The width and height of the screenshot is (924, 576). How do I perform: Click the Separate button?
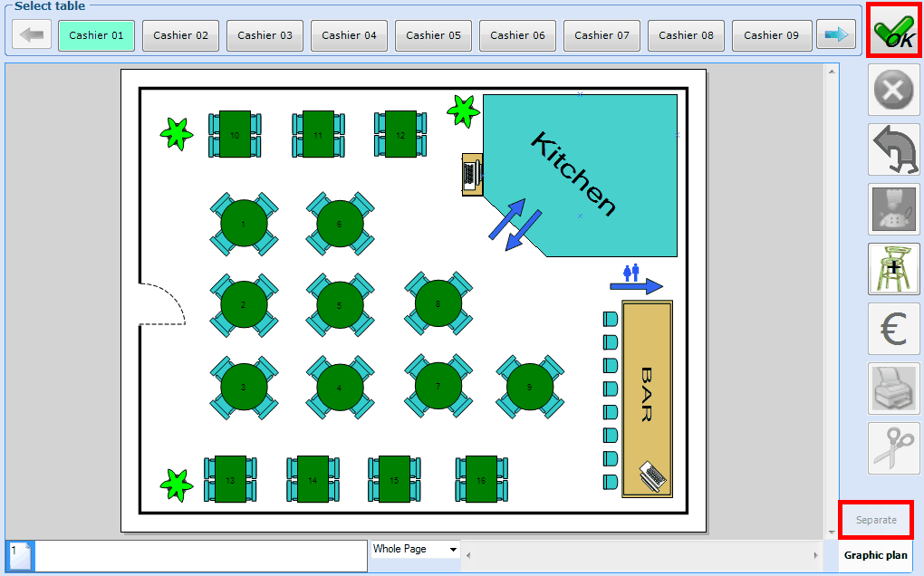[875, 520]
